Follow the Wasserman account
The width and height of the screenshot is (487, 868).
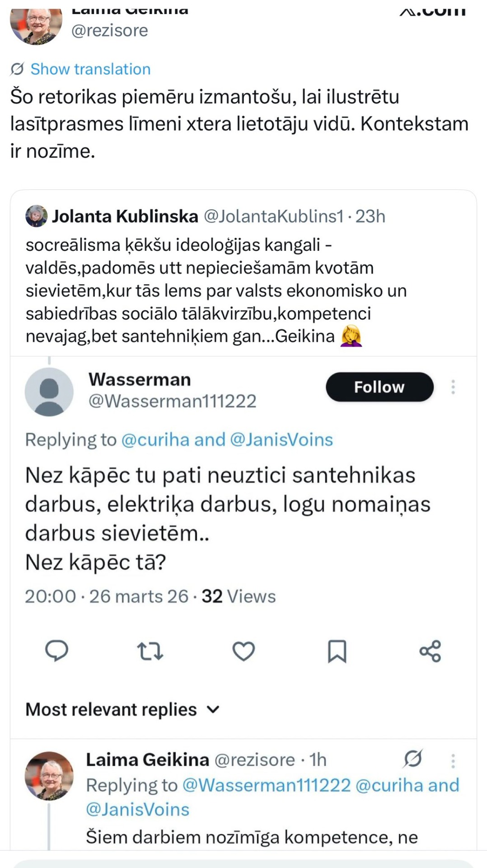coord(379,387)
